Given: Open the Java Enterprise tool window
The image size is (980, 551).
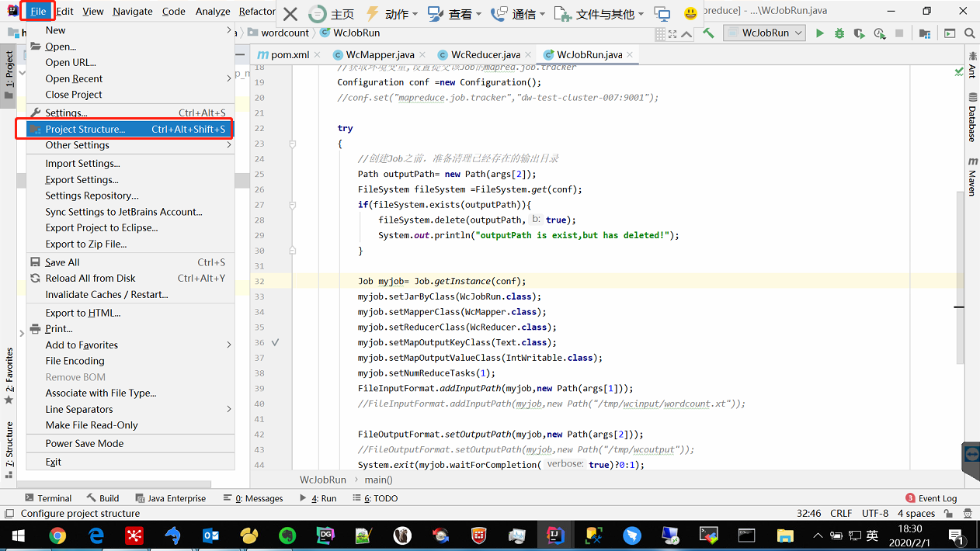Looking at the screenshot, I should pyautogui.click(x=171, y=498).
